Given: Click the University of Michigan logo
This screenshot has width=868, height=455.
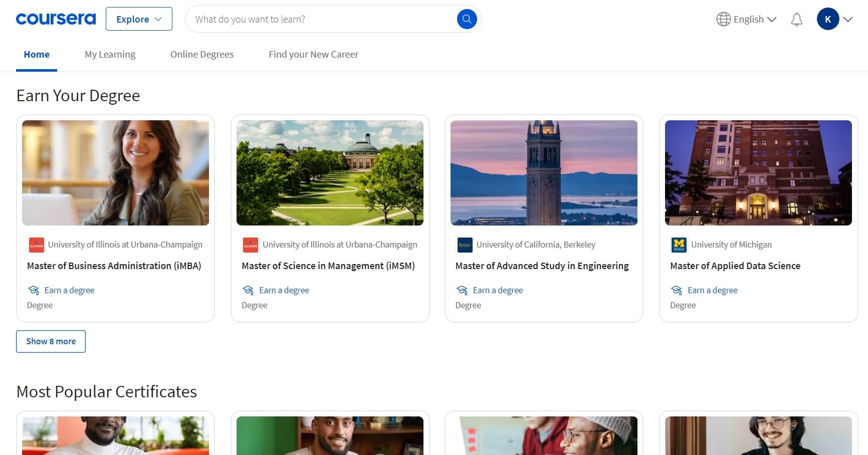Looking at the screenshot, I should coord(679,245).
